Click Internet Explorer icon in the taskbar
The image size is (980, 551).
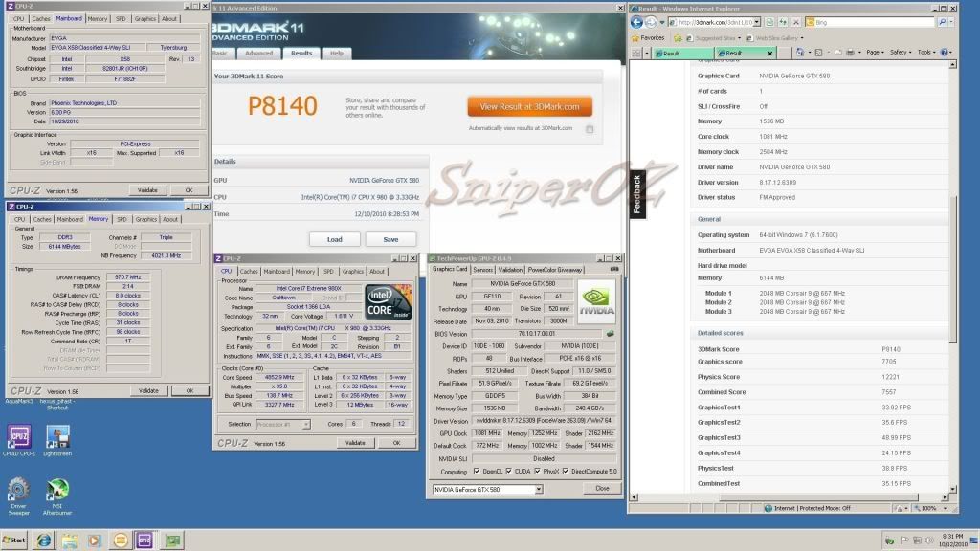(44, 540)
